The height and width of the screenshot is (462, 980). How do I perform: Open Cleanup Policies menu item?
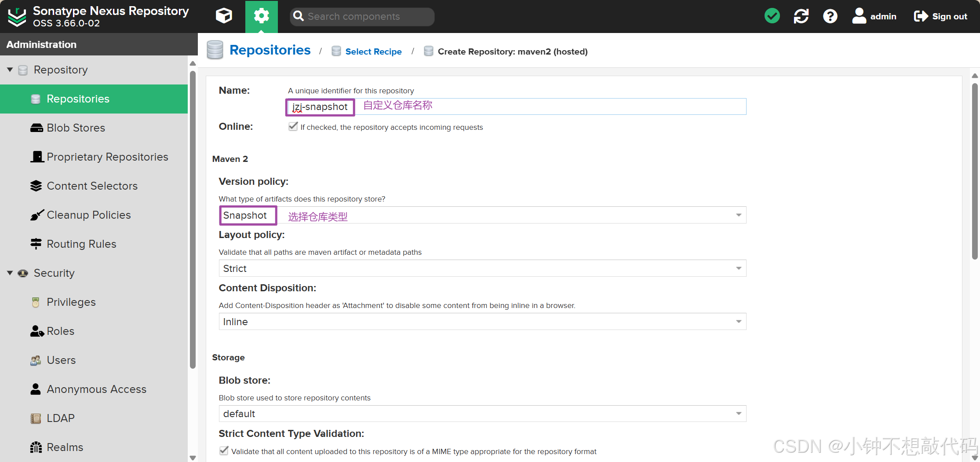(94, 215)
